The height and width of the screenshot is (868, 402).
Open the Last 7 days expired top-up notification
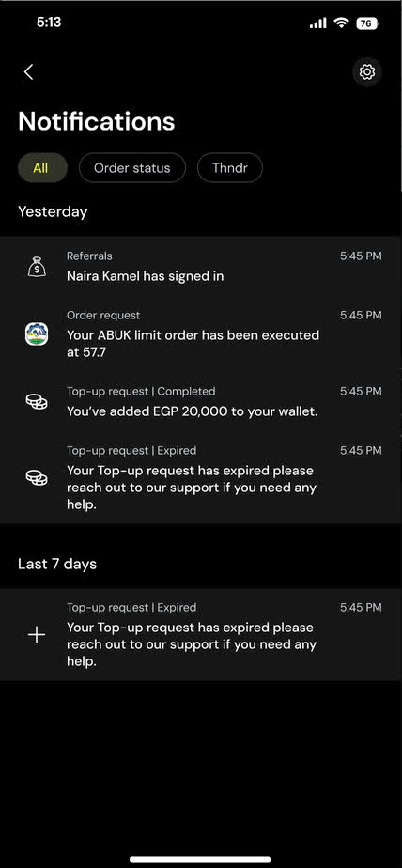coord(200,635)
